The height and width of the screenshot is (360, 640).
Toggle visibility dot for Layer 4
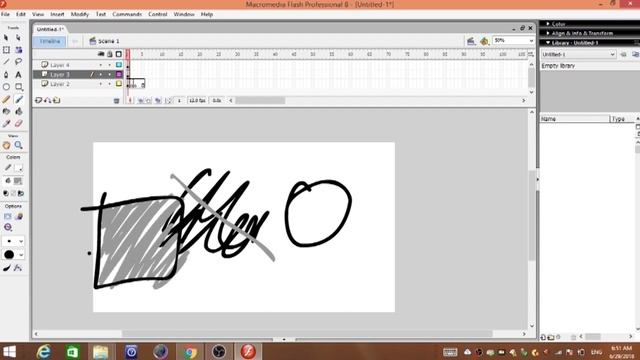(x=101, y=65)
